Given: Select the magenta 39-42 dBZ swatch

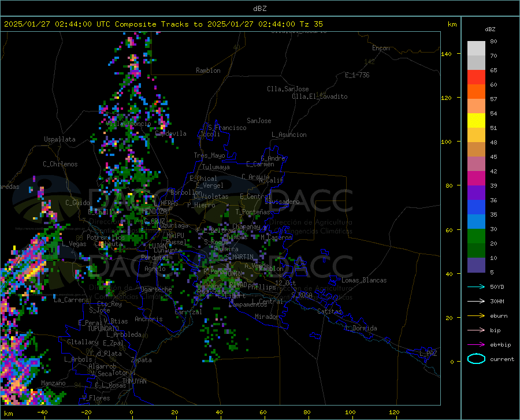Looking at the screenshot, I should coord(476,179).
